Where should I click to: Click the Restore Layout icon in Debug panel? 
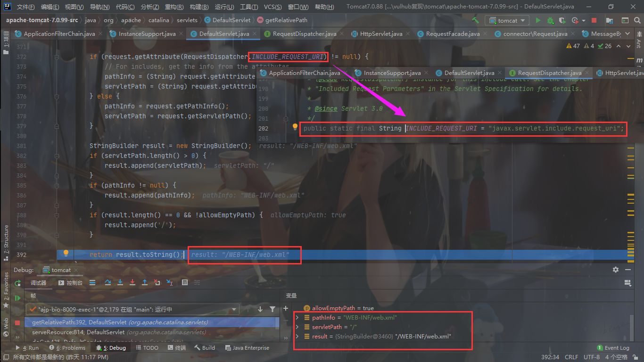tap(627, 283)
